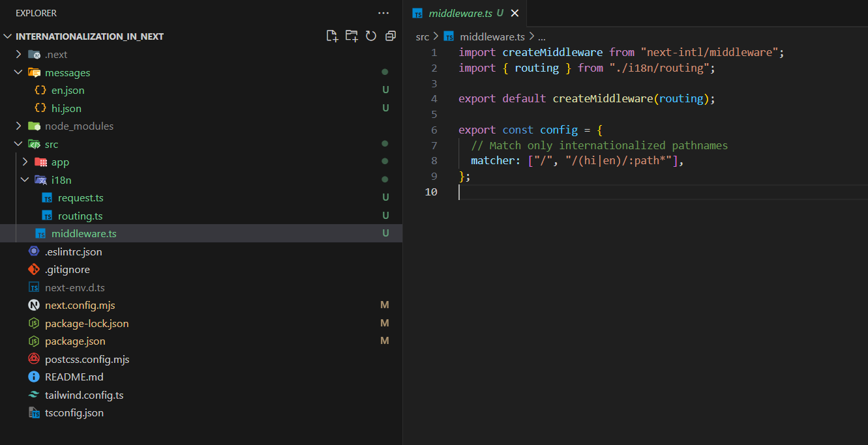Open hi.json file
This screenshot has width=868, height=445.
pos(67,108)
